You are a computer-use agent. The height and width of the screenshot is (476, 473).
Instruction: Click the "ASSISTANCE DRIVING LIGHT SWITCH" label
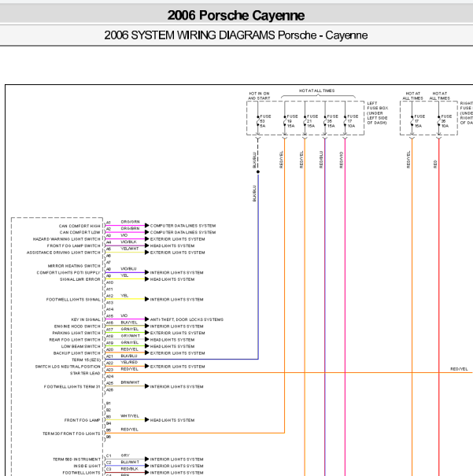point(64,253)
